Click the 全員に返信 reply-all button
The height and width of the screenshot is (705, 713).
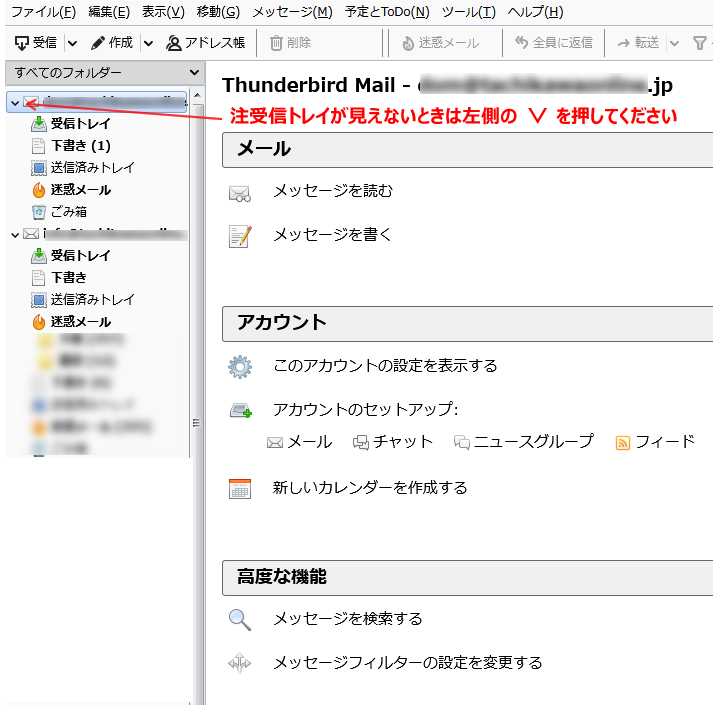click(553, 43)
